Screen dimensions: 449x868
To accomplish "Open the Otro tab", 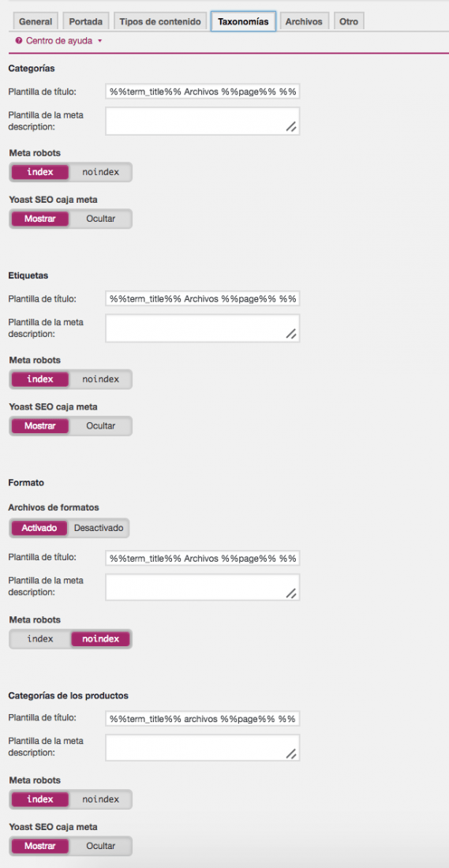I will click(349, 22).
